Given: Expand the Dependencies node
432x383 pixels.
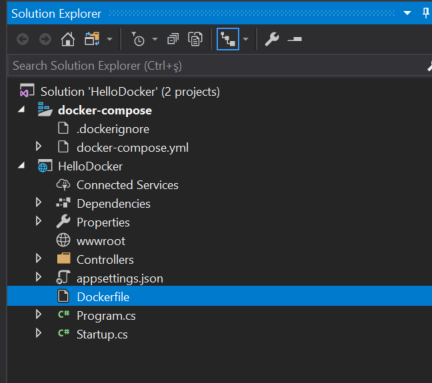Looking at the screenshot, I should tap(38, 202).
